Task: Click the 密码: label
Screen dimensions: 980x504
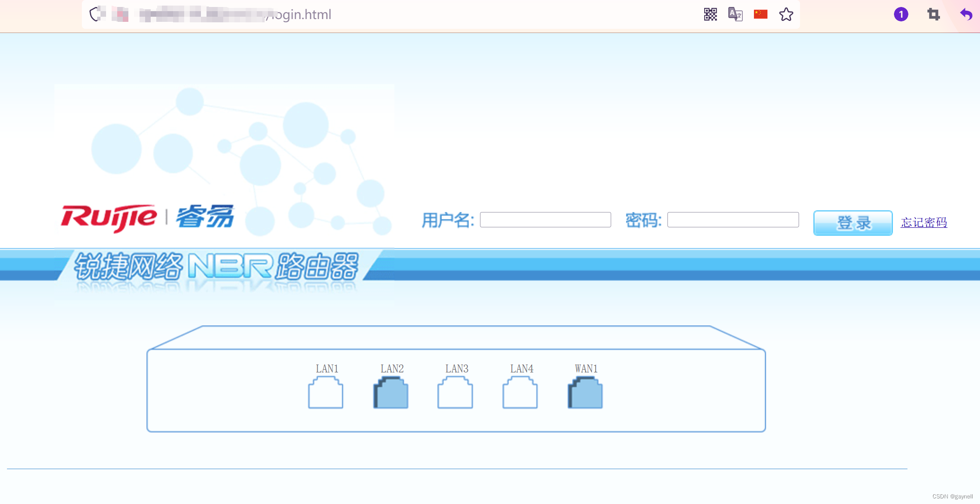Action: pyautogui.click(x=643, y=220)
